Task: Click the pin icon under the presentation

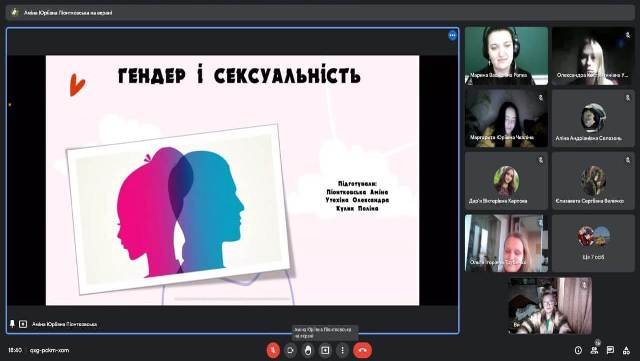Action: [12, 324]
